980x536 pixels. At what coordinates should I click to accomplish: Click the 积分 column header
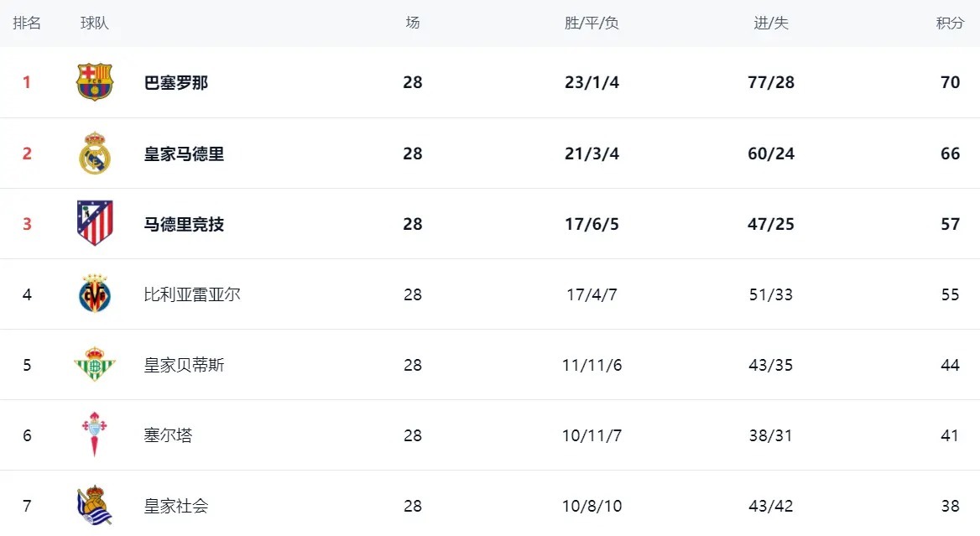(x=950, y=23)
